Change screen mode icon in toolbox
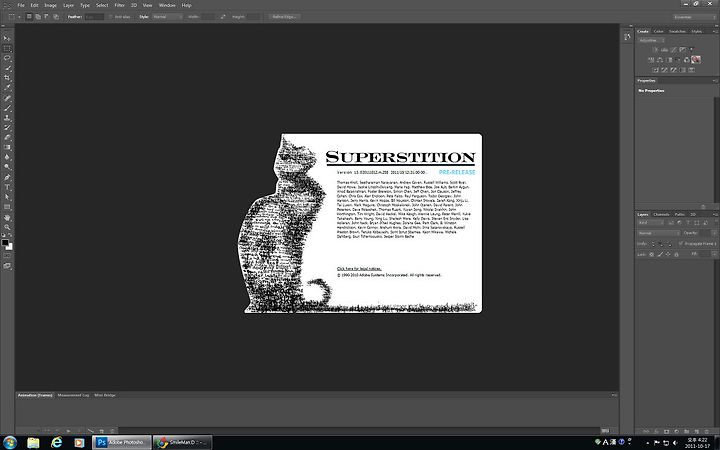Screen dimensions: 720x450 (x=7, y=266)
